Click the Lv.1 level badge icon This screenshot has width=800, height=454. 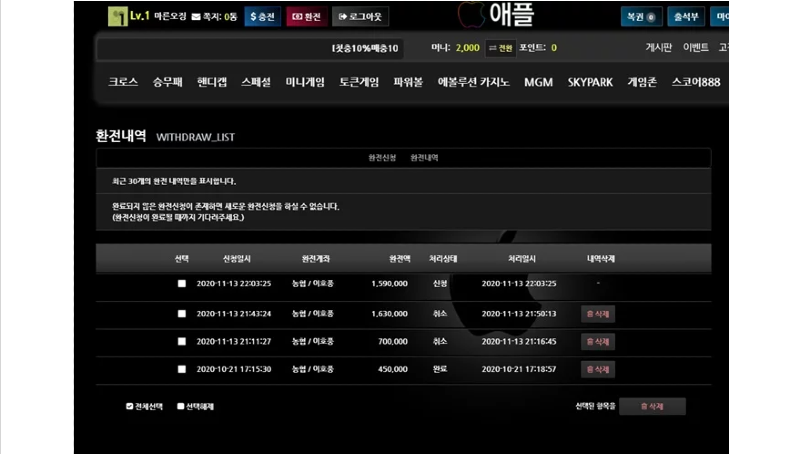point(117,17)
